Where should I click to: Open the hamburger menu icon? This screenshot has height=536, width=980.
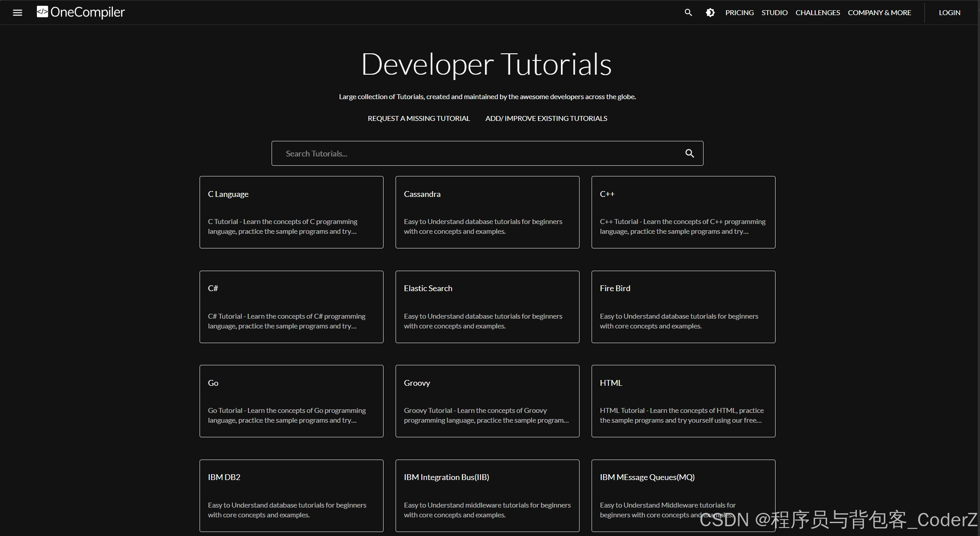point(17,12)
